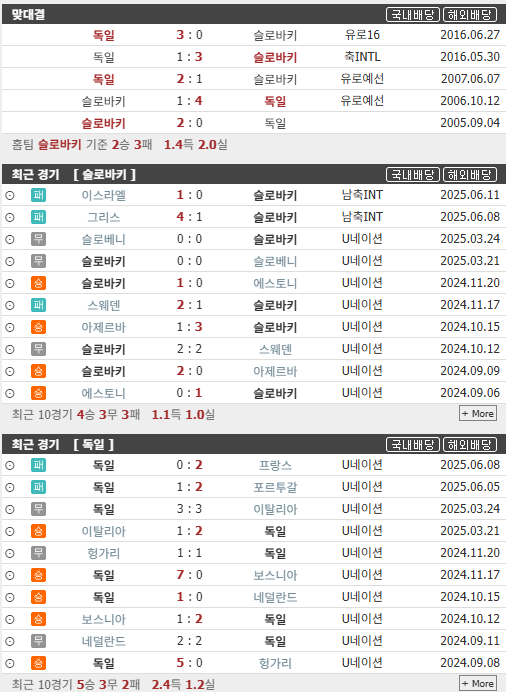Screen dimensions: 506x692
Task: Open the 포르투갈 team link
Action: point(275,487)
